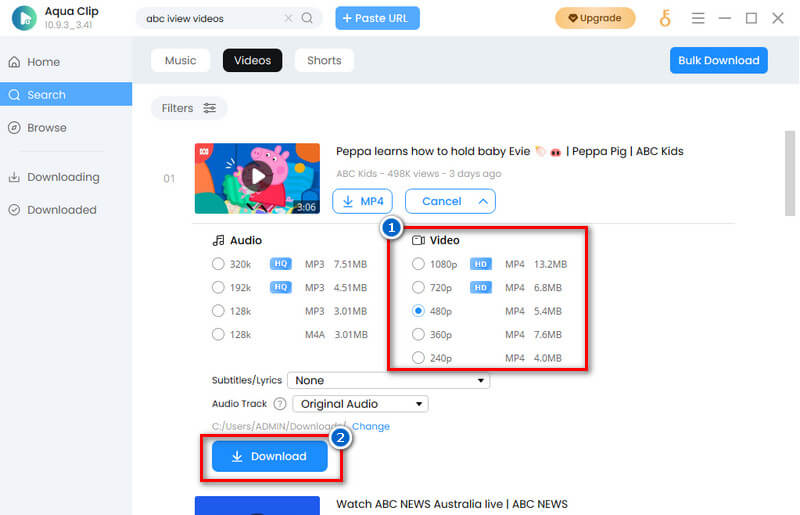The width and height of the screenshot is (800, 515).
Task: Select 128k M4A audio option
Action: [218, 334]
